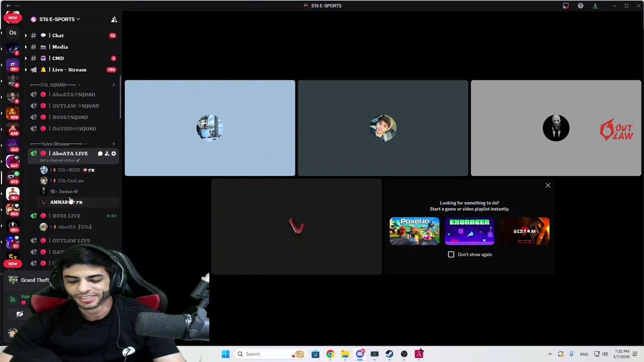Open the server icon with 363 badge
The image size is (644, 362).
[x=13, y=145]
